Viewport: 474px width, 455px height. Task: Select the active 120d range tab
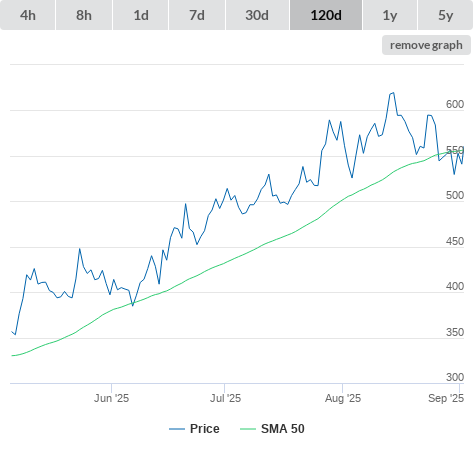point(326,15)
